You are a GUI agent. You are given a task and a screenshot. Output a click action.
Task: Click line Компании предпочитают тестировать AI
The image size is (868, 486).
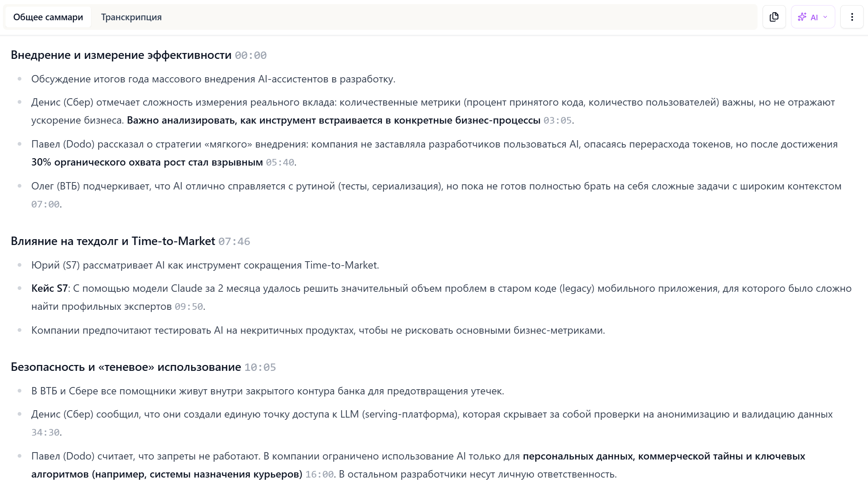click(318, 330)
